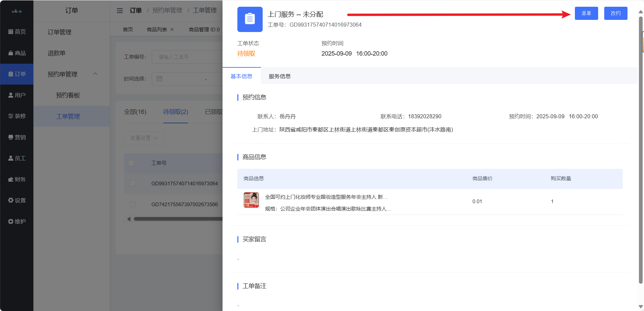Image resolution: width=644 pixels, height=311 pixels.
Task: Click the 改约 reschedule button
Action: (615, 13)
